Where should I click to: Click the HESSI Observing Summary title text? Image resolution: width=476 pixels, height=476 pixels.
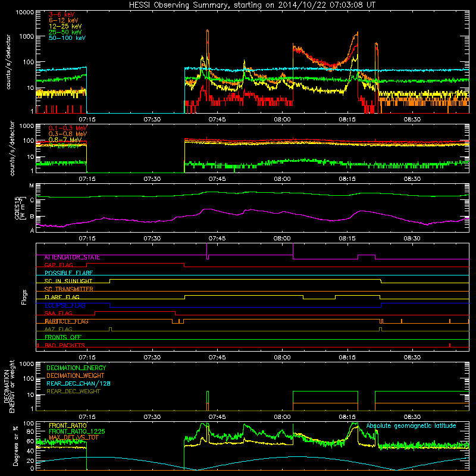pos(252,5)
